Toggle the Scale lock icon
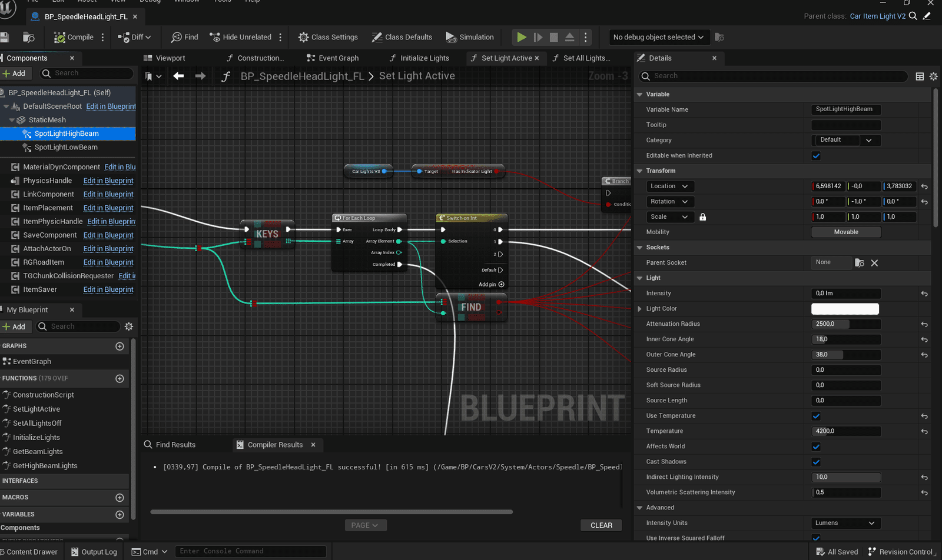 pos(702,216)
